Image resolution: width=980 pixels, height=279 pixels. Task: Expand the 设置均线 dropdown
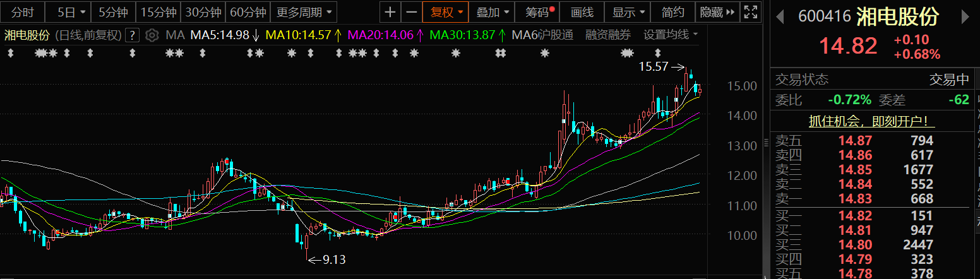click(671, 35)
